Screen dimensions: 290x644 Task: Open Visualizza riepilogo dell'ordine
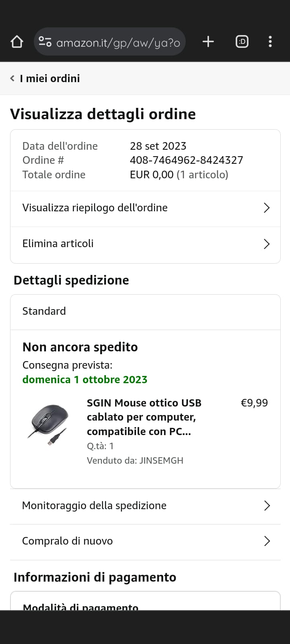(95, 208)
